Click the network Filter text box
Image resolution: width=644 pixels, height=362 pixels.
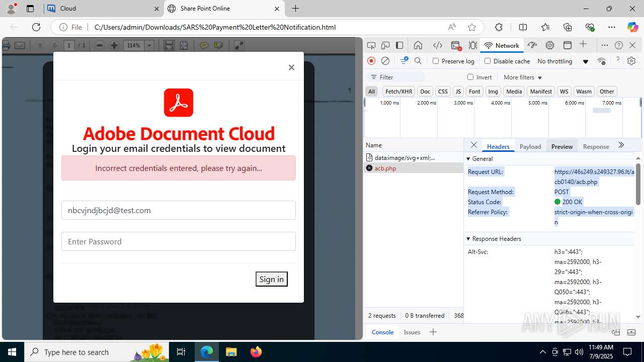pyautogui.click(x=397, y=77)
